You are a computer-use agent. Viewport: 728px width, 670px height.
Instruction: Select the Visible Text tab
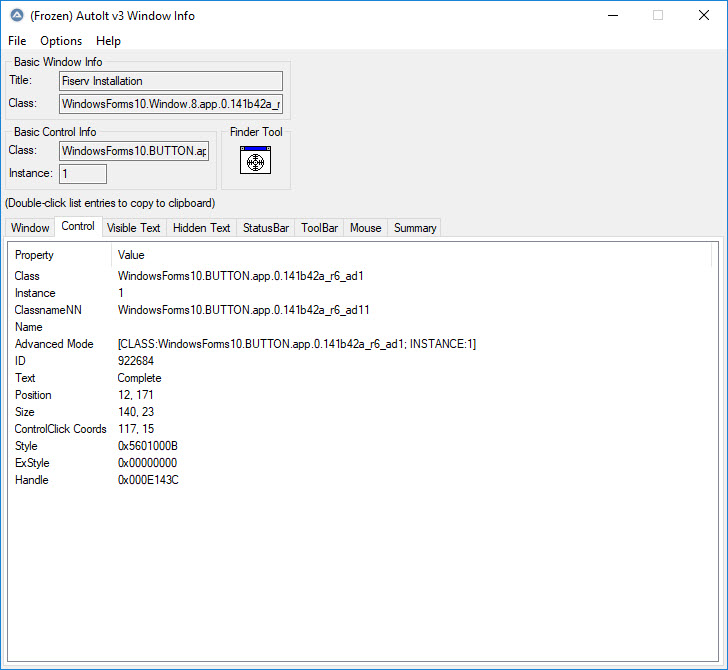pyautogui.click(x=133, y=228)
